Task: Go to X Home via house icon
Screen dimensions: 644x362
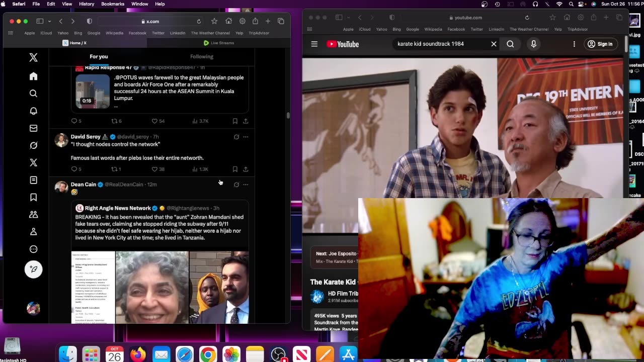Action: (x=33, y=76)
